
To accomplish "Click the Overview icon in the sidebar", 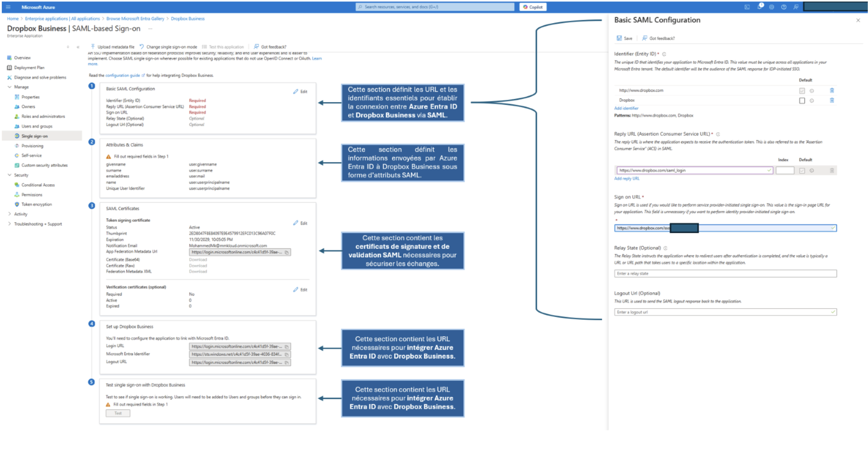I will tap(10, 58).
